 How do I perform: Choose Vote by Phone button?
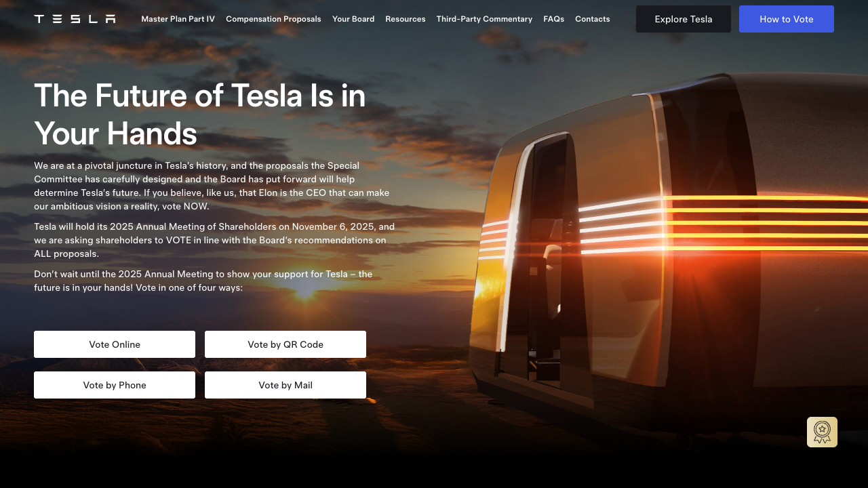coord(115,385)
